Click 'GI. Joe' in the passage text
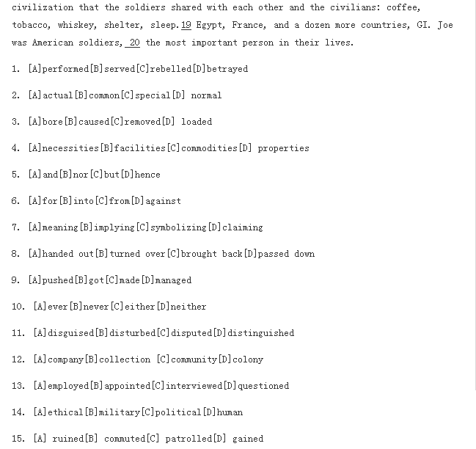Image resolution: width=476 pixels, height=449 pixels. pos(435,25)
